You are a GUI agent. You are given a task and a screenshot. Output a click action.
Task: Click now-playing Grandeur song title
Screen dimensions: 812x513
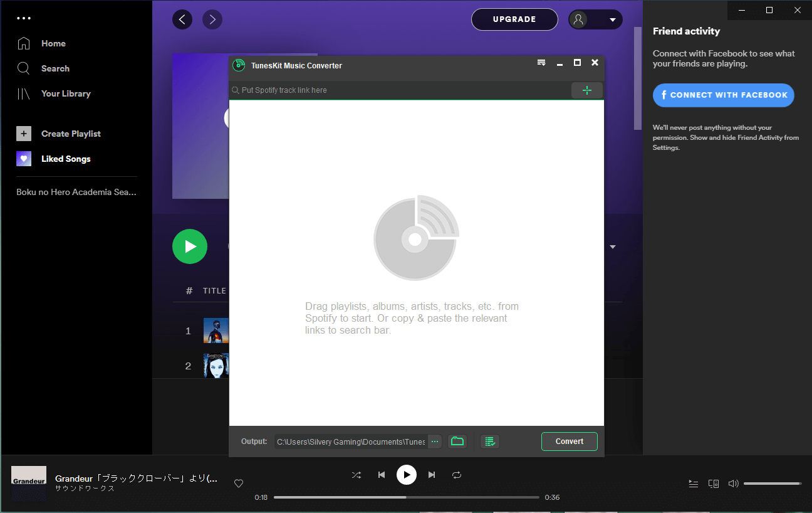[x=137, y=479]
